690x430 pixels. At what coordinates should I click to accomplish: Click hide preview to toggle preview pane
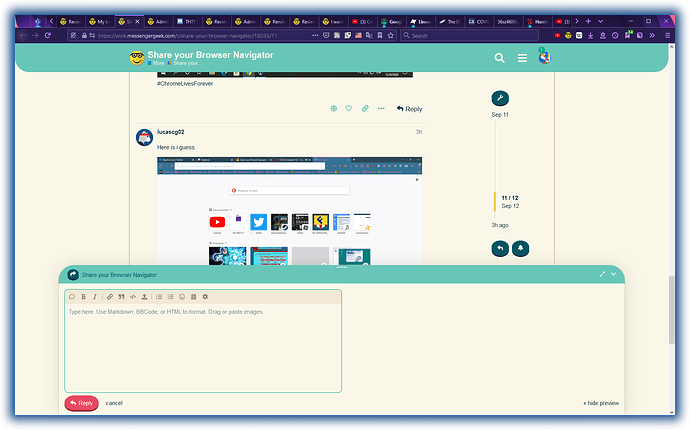(x=600, y=403)
